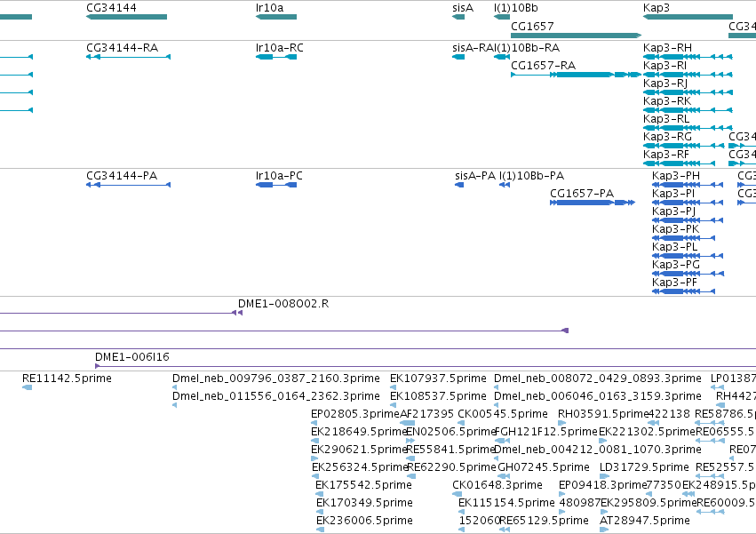Click the Kap3-RK transcript
The height and width of the screenshot is (534, 756).
(x=688, y=110)
